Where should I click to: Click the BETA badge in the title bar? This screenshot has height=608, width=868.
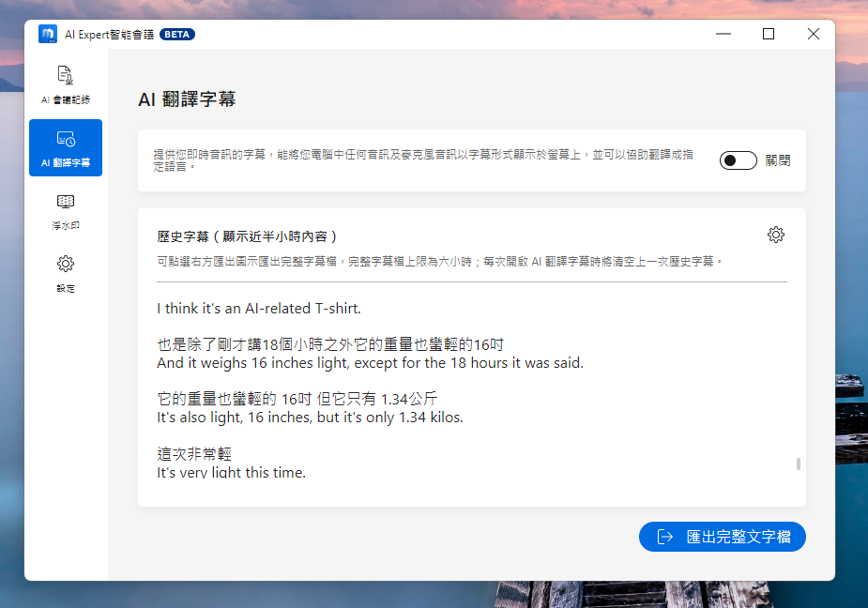(x=177, y=34)
